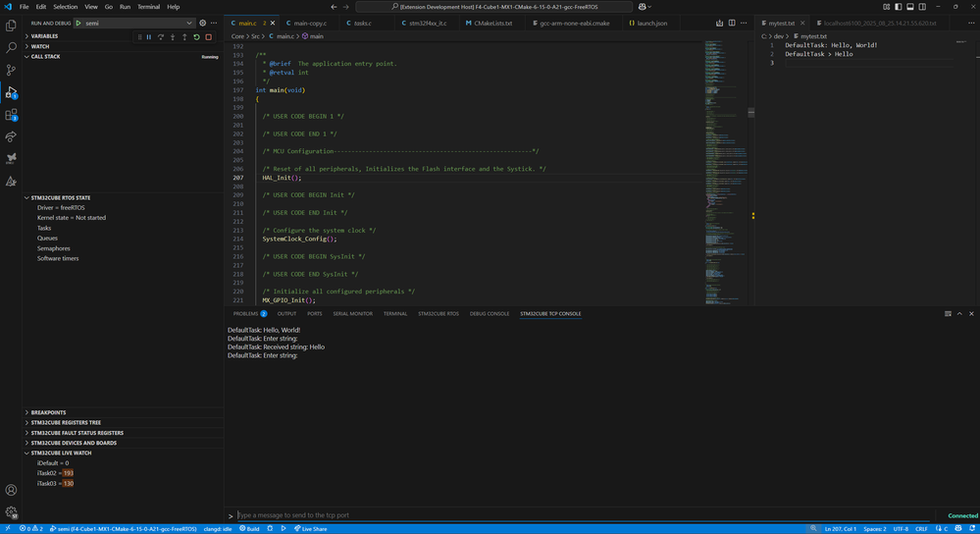Image resolution: width=980 pixels, height=534 pixels.
Task: Open the Terminal menu
Action: tap(148, 7)
